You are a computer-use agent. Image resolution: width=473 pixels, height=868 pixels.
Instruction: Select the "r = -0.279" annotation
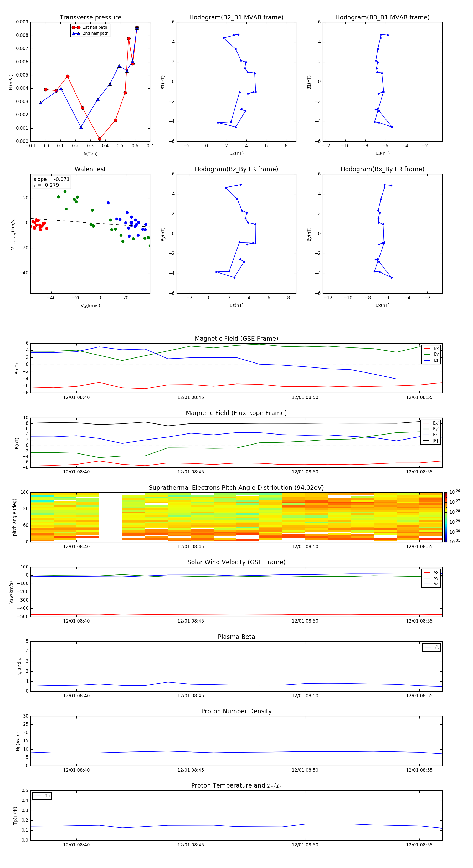tap(47, 185)
